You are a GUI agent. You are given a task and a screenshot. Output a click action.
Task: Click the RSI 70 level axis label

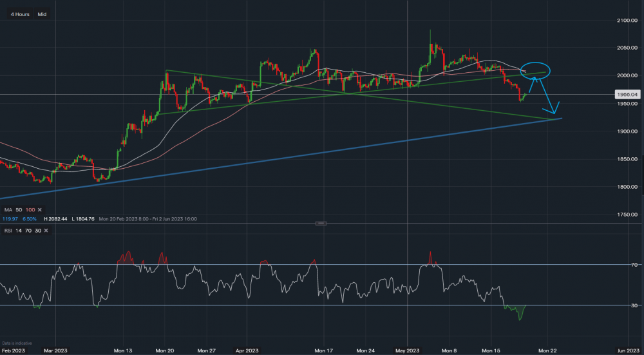click(x=634, y=264)
